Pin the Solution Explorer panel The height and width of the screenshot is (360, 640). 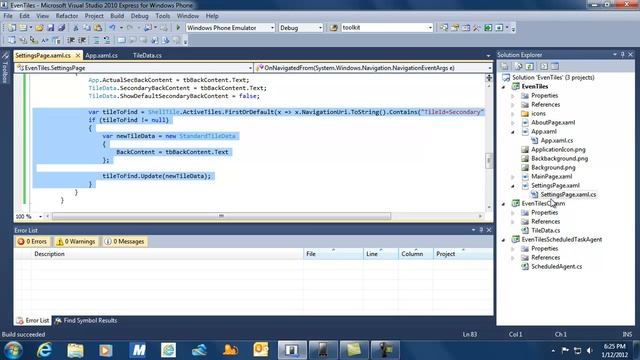click(x=622, y=55)
